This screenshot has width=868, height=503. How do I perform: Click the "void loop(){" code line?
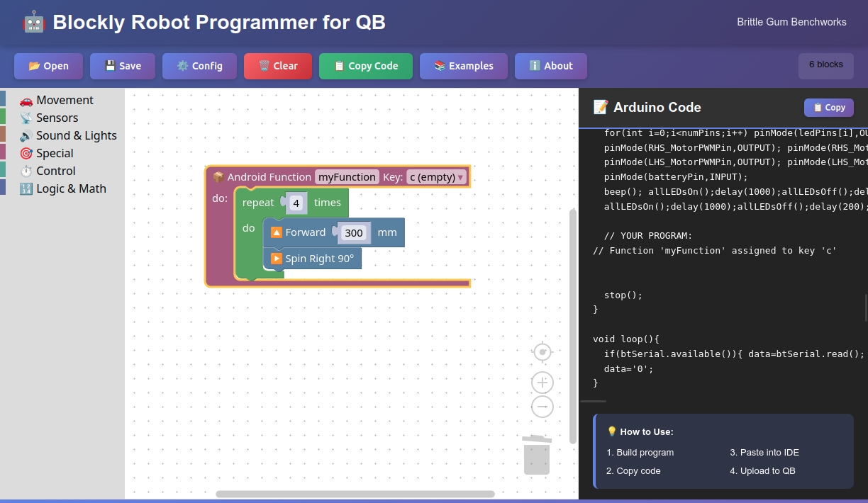click(x=626, y=339)
